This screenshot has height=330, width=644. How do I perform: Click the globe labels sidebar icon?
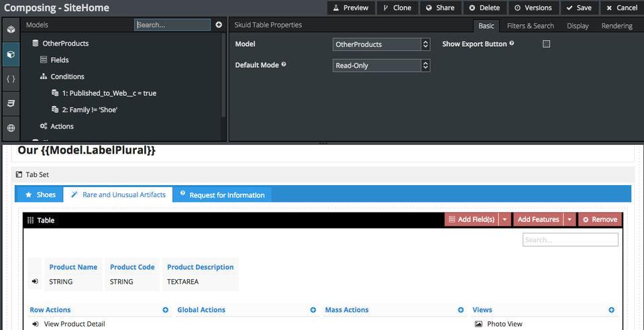point(11,128)
